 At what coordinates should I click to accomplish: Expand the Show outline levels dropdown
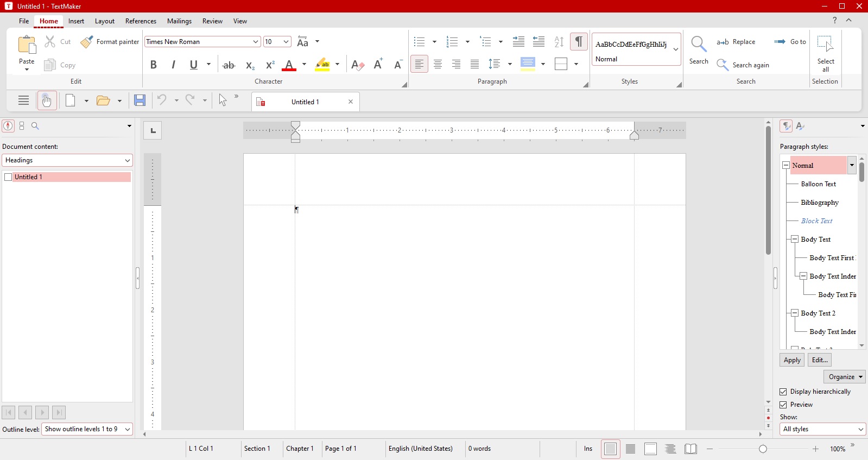[x=128, y=429]
